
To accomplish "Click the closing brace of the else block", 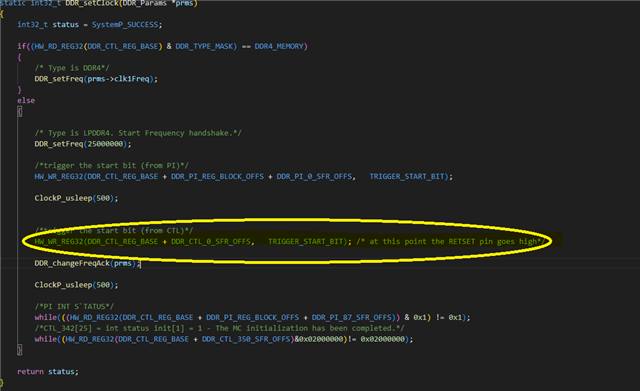I will [19, 350].
